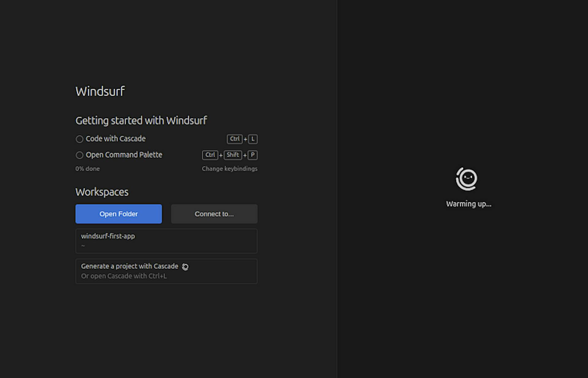Click the L key badge
Screen dimensions: 588x378
click(253, 139)
